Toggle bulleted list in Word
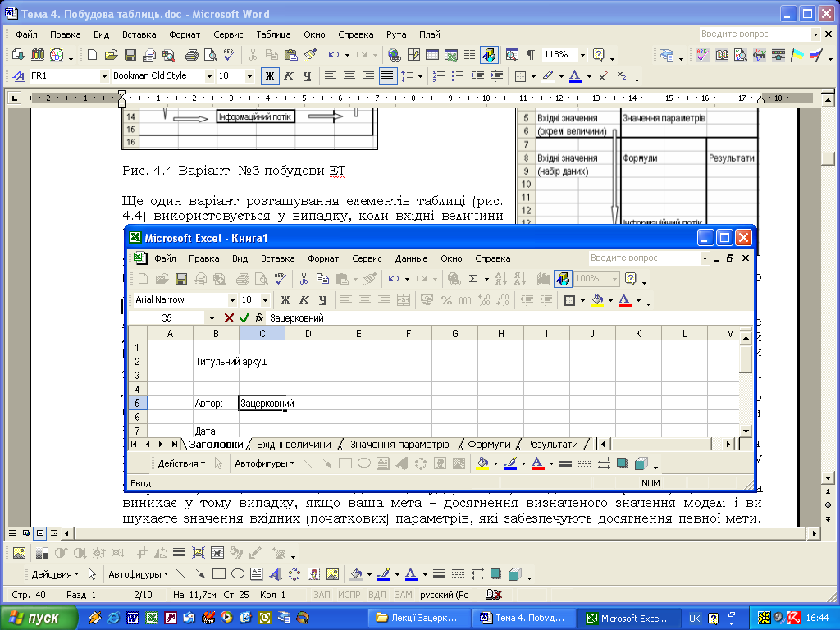 (458, 76)
